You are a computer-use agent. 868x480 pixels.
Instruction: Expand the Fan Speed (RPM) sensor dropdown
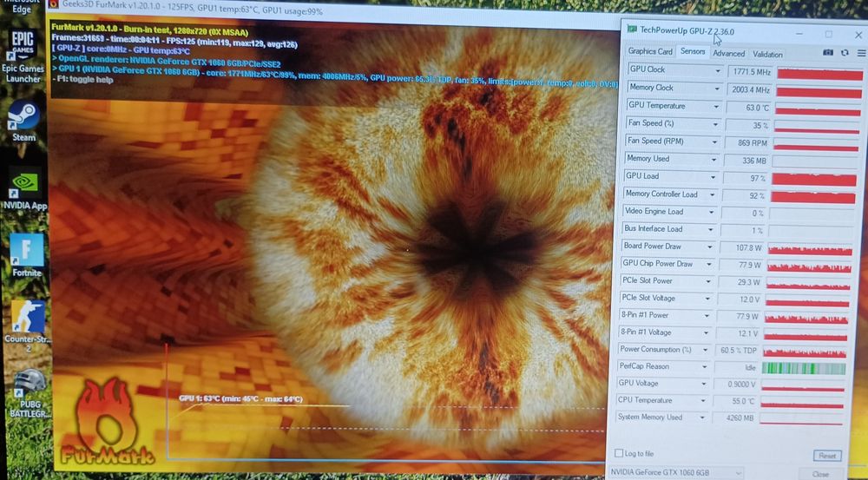[x=714, y=141]
